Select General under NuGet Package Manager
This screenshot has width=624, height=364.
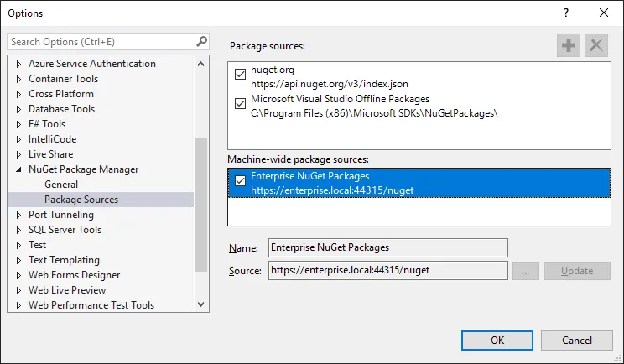(61, 185)
